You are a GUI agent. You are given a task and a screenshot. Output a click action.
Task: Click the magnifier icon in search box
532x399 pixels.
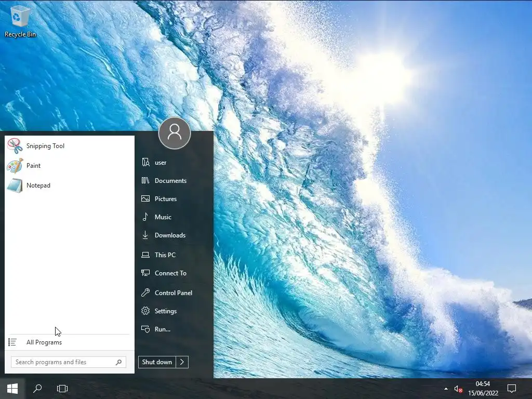[x=118, y=362]
